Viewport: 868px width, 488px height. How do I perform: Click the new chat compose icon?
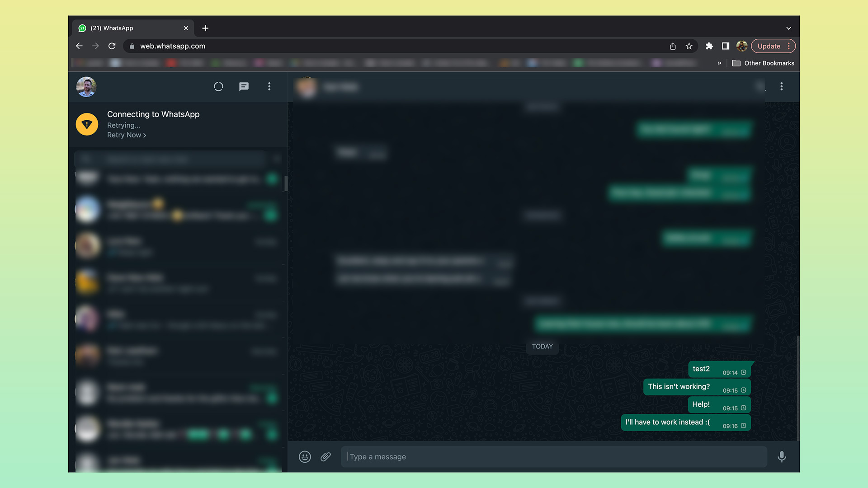[244, 86]
